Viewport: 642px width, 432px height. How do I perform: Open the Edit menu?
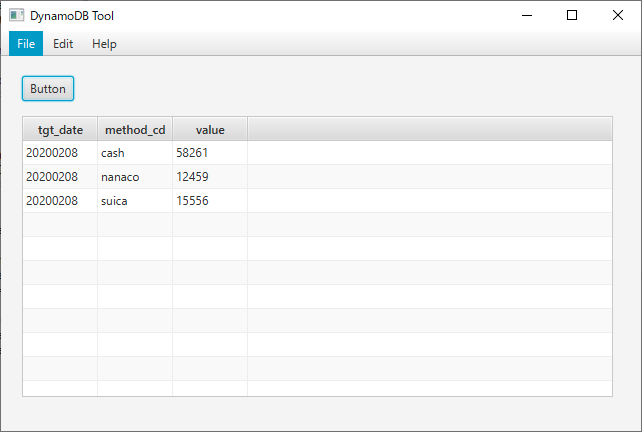tap(63, 43)
